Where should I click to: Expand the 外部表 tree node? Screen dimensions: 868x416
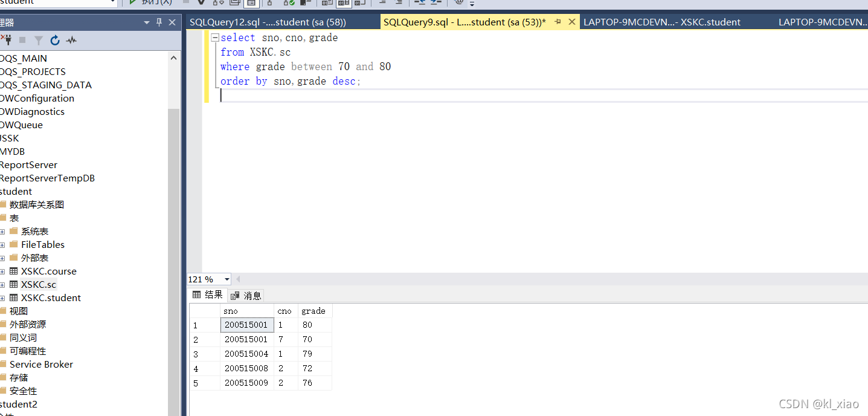[x=2, y=258]
